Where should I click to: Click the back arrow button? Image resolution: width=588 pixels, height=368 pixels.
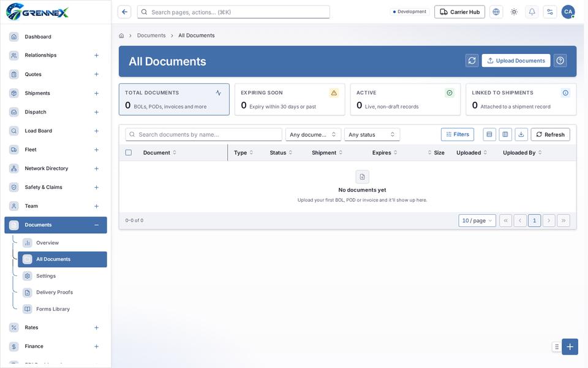[x=124, y=12]
